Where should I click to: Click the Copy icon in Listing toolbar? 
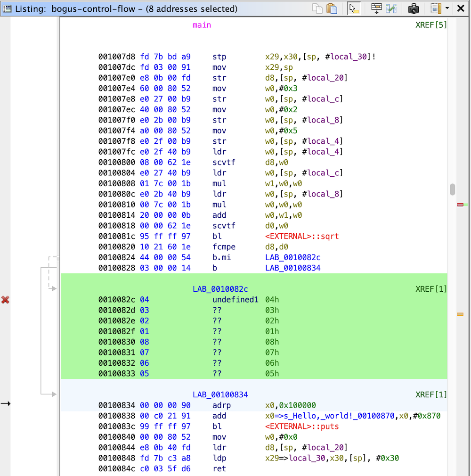tap(318, 8)
